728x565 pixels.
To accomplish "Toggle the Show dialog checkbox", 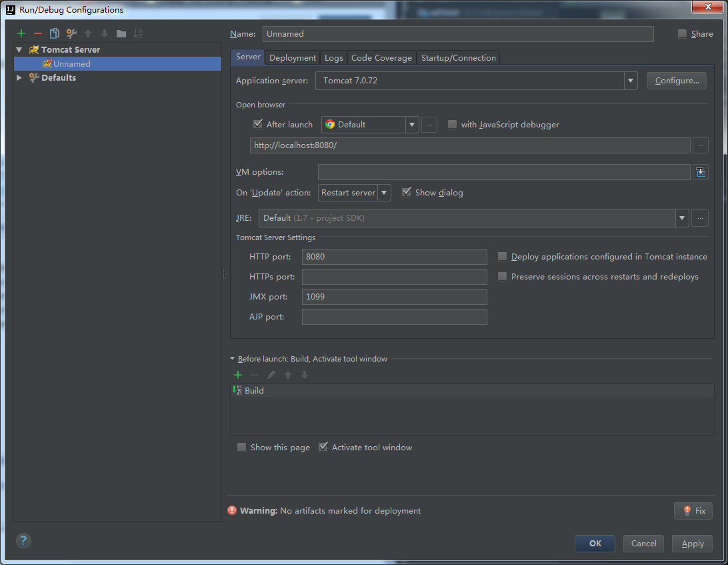I will pyautogui.click(x=407, y=192).
